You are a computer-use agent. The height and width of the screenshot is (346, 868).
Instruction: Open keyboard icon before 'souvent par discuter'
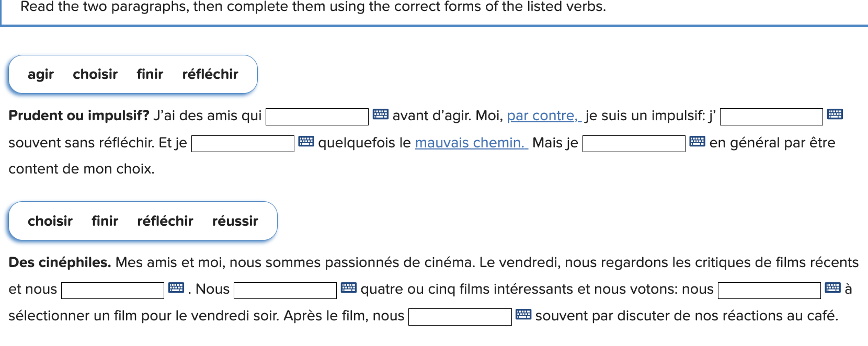(523, 315)
